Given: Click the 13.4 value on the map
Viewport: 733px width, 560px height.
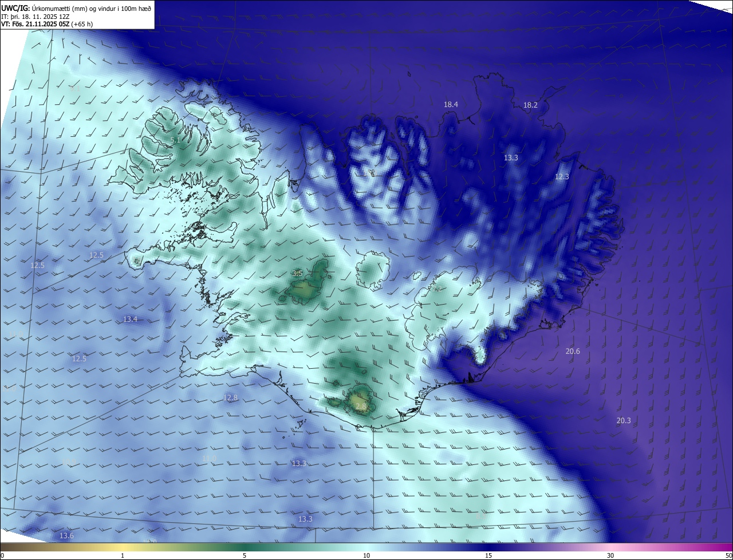Looking at the screenshot, I should coord(131,319).
